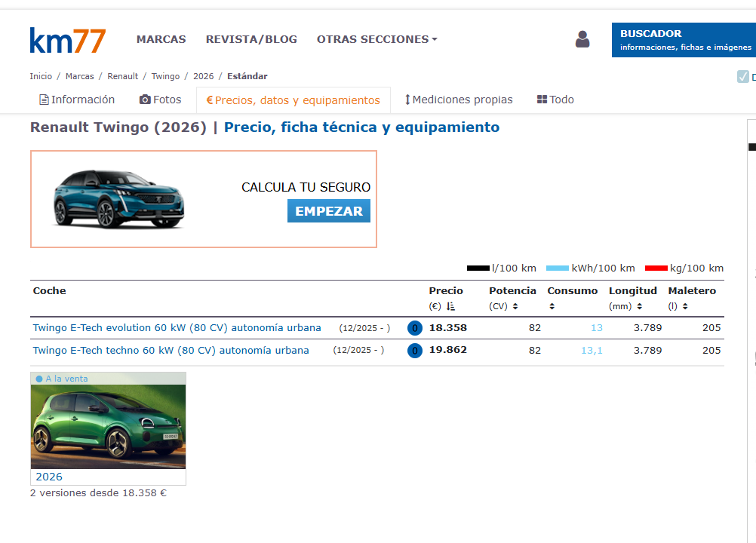The image size is (756, 543).
Task: Click the km77 logo
Action: tap(67, 38)
